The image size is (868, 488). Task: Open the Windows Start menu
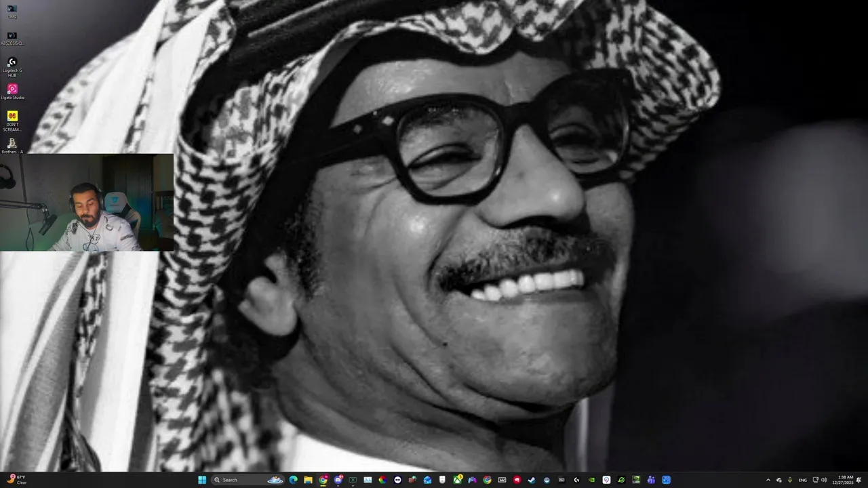202,480
